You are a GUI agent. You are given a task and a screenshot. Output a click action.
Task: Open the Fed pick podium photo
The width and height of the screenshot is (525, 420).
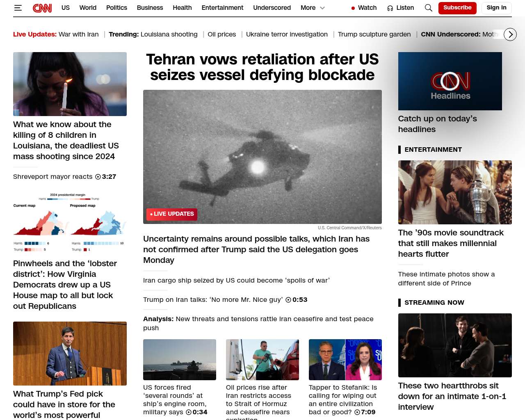pyautogui.click(x=70, y=354)
